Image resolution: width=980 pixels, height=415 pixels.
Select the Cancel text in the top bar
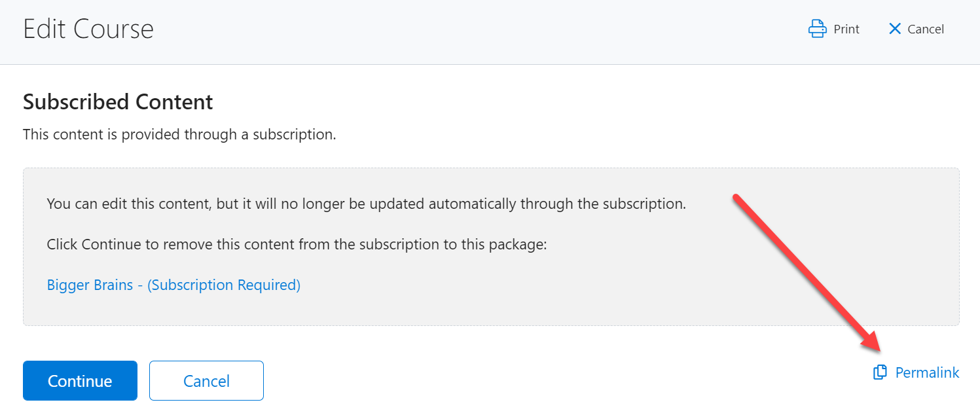[x=926, y=29]
